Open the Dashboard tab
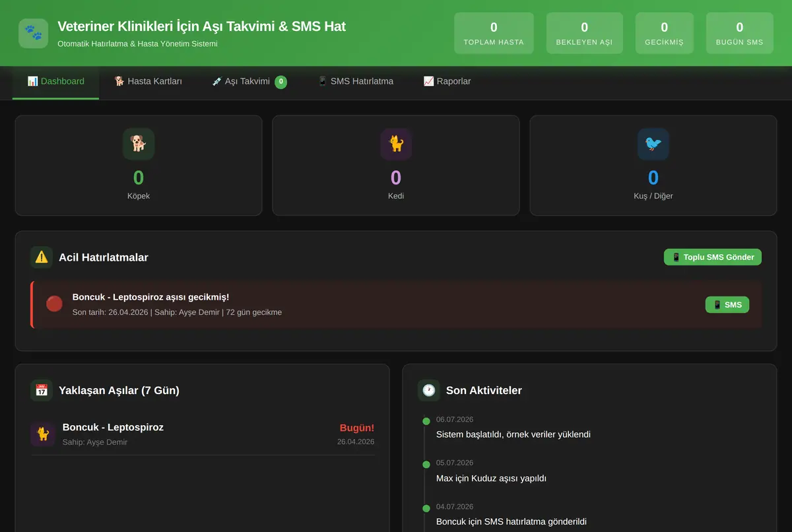This screenshot has height=532, width=792. coord(56,82)
